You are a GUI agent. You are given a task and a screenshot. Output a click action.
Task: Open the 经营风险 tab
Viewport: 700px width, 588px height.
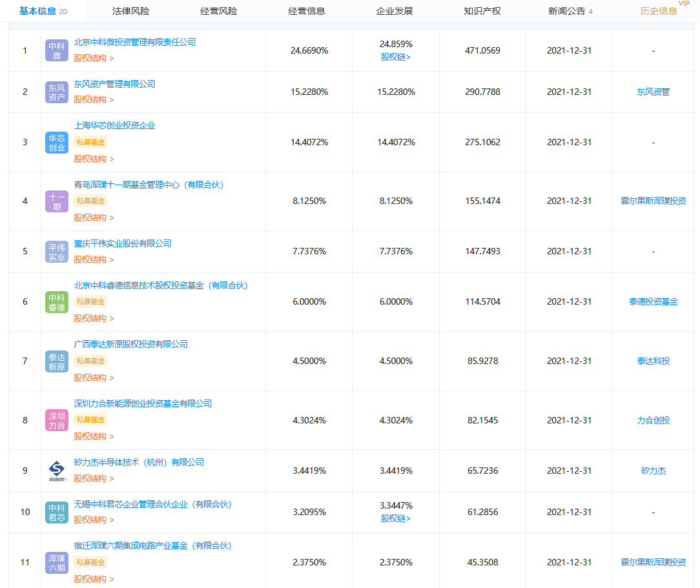219,11
